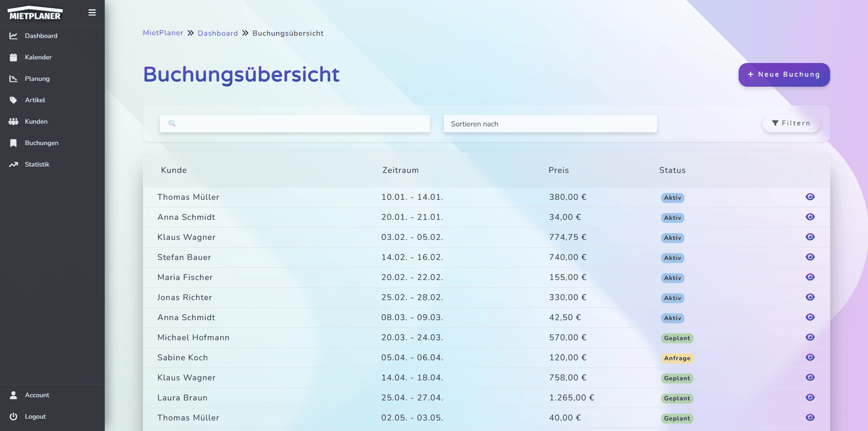
Task: View Jonas Richter's booking details
Action: point(810,297)
